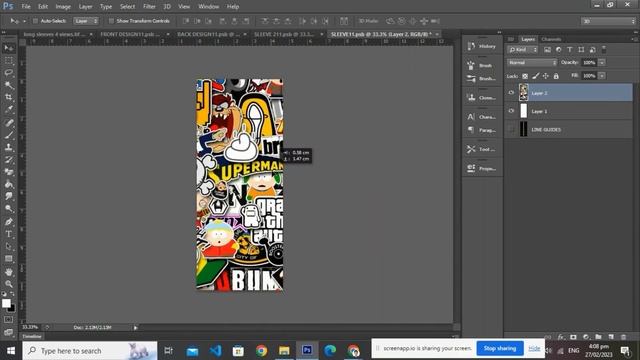Switch to the Channels tab
Image resolution: width=640 pixels, height=360 pixels.
(551, 39)
